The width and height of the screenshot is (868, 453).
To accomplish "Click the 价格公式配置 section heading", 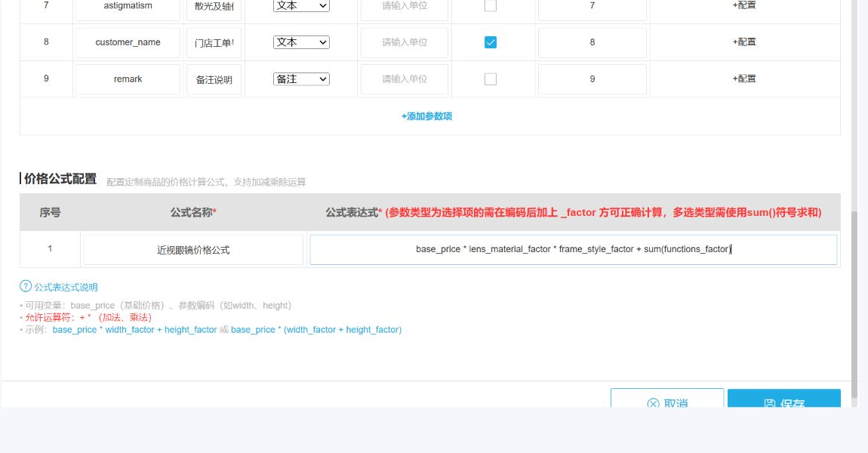I will (x=60, y=178).
